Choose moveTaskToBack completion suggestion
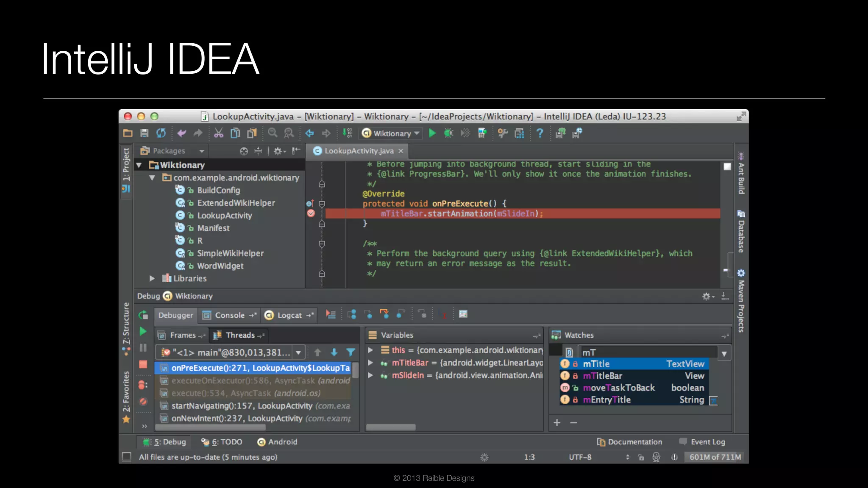 [633, 388]
